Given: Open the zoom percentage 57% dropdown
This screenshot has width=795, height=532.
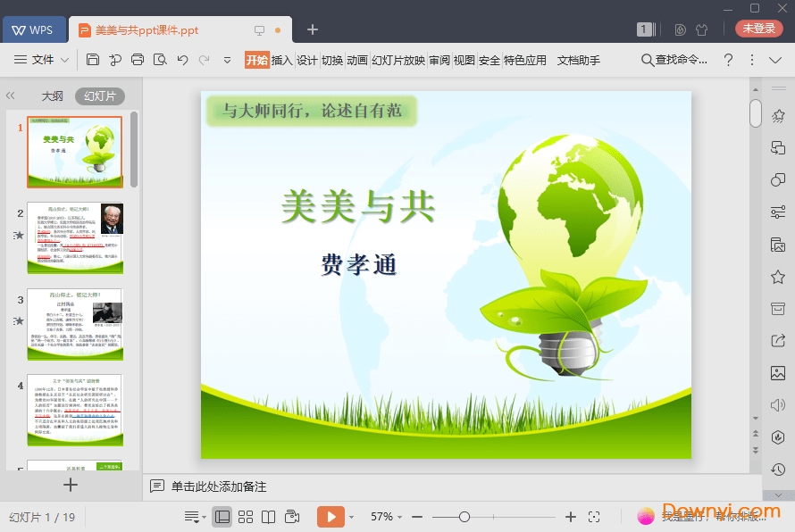Looking at the screenshot, I should [384, 516].
